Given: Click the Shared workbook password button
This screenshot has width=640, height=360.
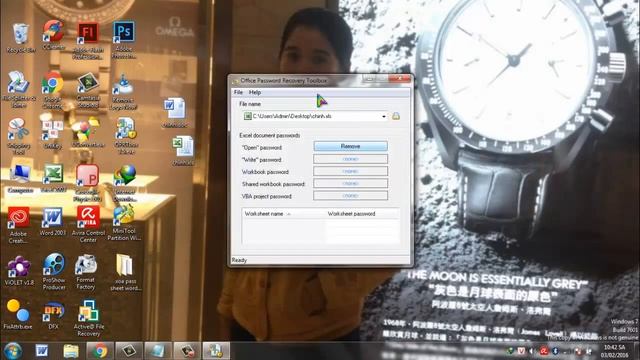Looking at the screenshot, I should (350, 183).
